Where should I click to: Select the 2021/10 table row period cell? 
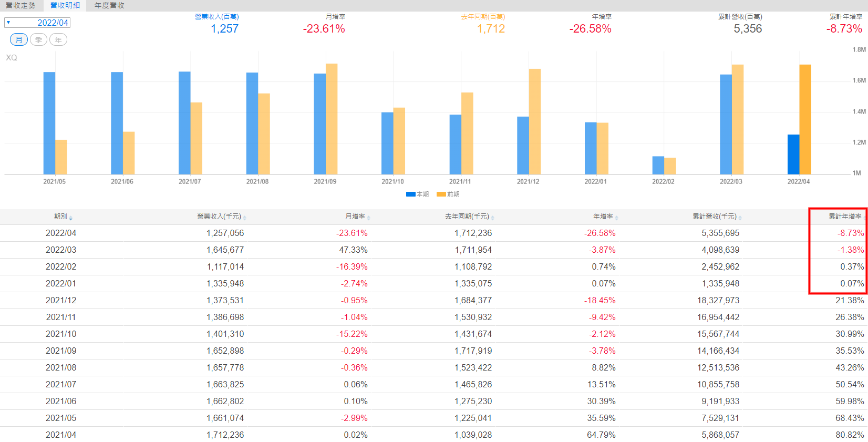(x=61, y=334)
